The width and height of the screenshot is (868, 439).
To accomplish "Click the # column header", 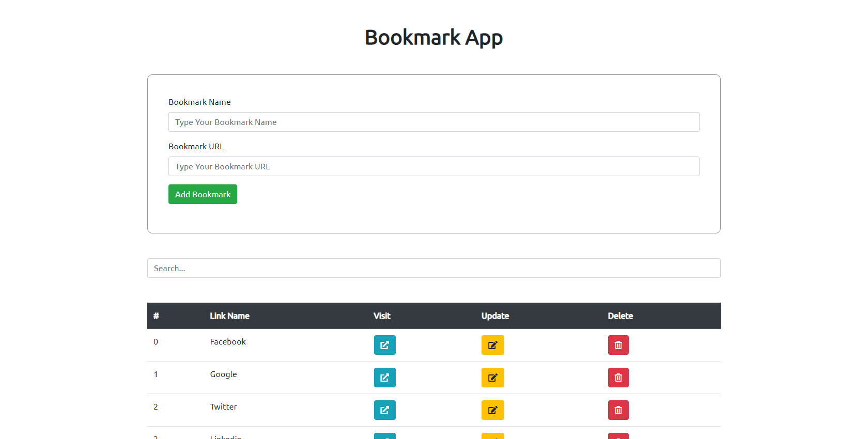I will point(156,316).
